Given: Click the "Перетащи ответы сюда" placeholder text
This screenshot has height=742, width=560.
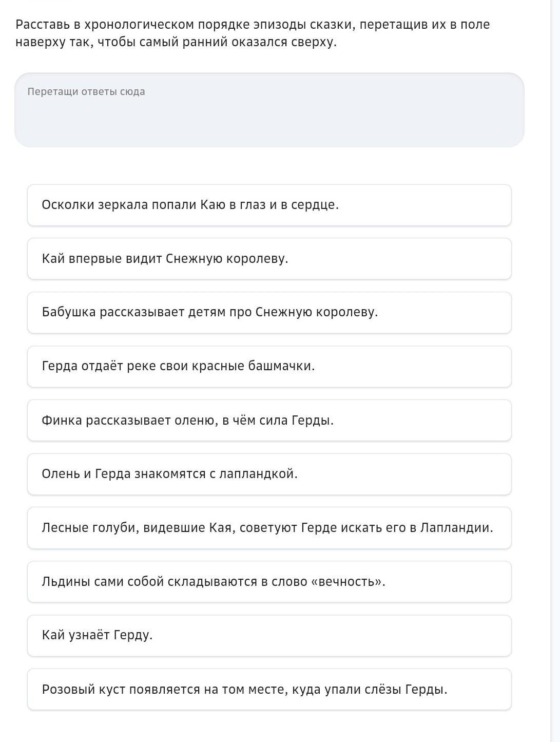Looking at the screenshot, I should click(x=86, y=92).
